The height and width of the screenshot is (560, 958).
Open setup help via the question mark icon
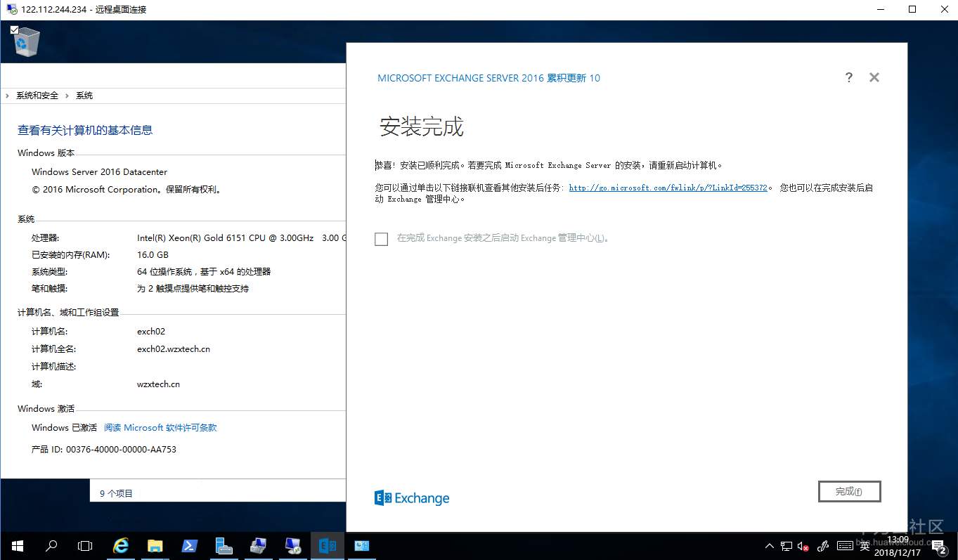(x=848, y=77)
